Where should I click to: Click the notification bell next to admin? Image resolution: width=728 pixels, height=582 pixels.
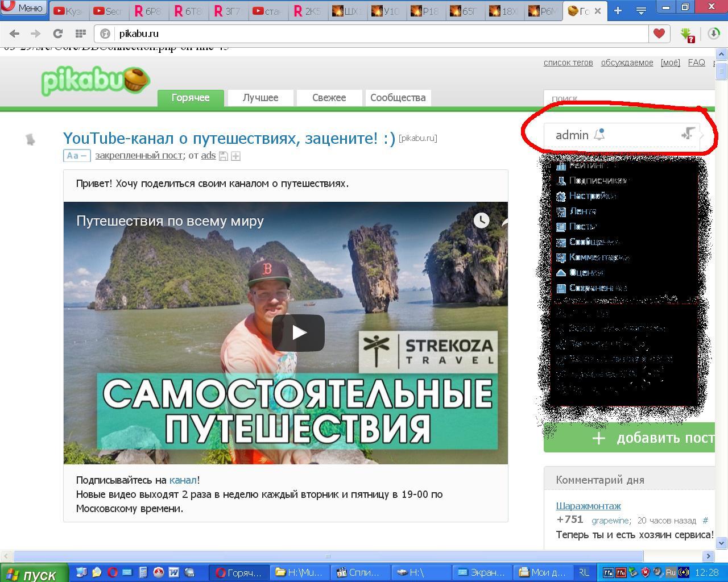tap(599, 135)
